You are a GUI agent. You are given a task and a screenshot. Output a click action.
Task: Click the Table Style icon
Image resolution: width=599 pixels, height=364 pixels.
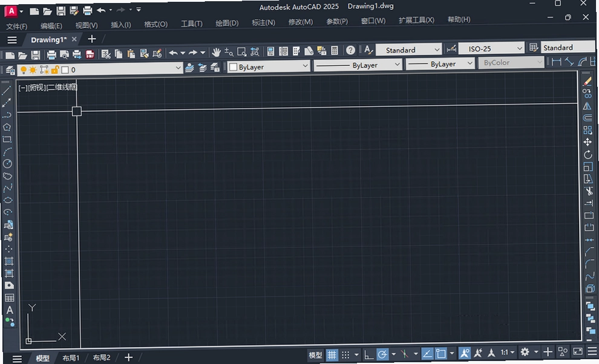point(533,47)
